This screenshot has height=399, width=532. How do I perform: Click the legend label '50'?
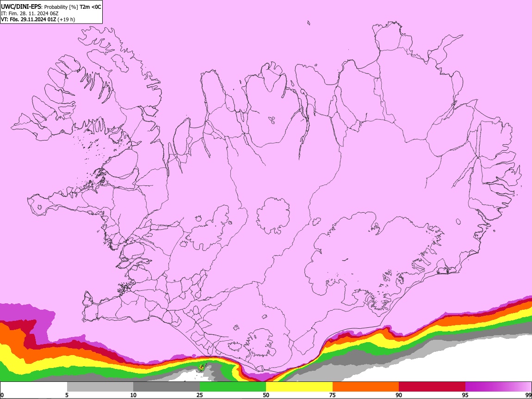(x=266, y=395)
